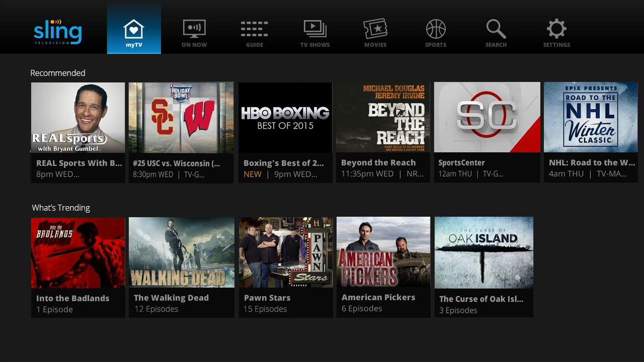Screen dimensions: 644x362
Task: Select the TV Shows icon
Action: pyautogui.click(x=315, y=29)
